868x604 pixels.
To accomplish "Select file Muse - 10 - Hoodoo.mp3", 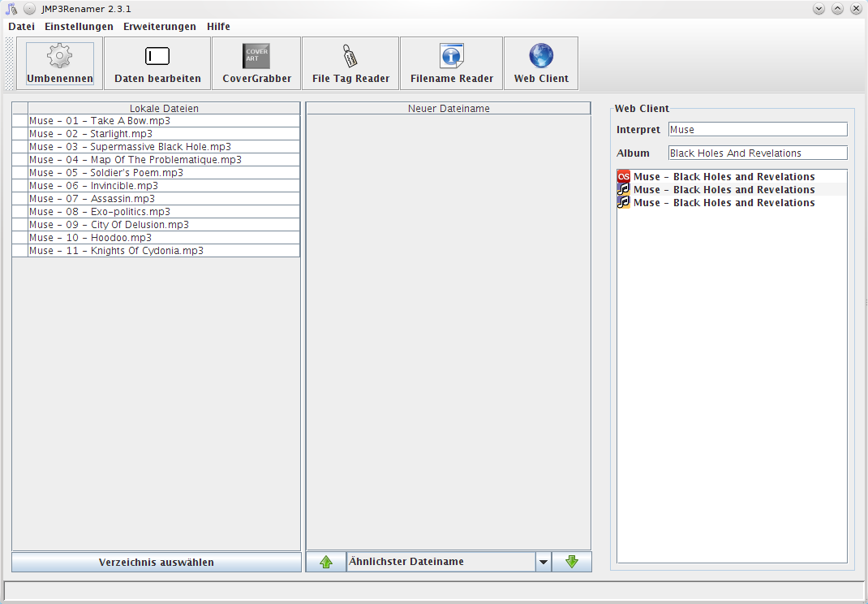I will click(164, 238).
